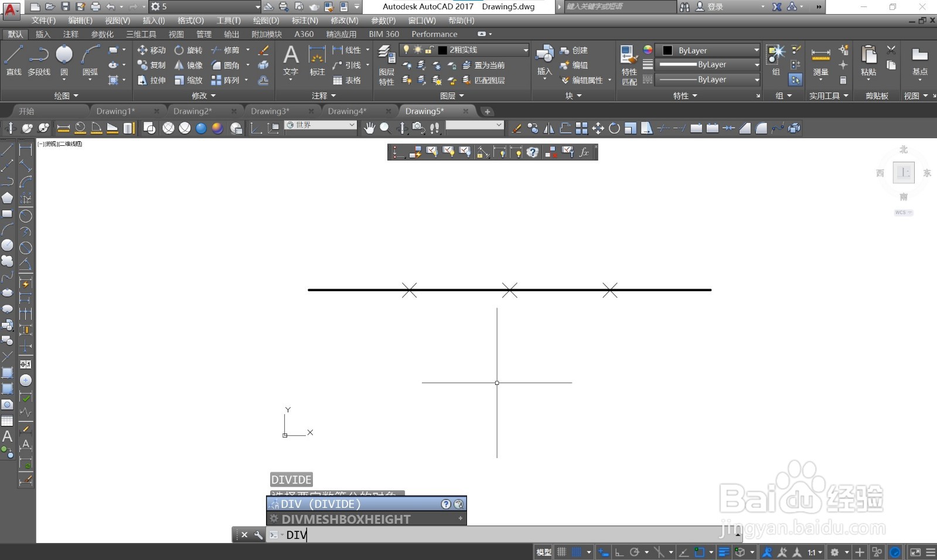The height and width of the screenshot is (560, 937).
Task: Select DIV (DIVIDE) autocomplete suggestion
Action: coord(366,504)
